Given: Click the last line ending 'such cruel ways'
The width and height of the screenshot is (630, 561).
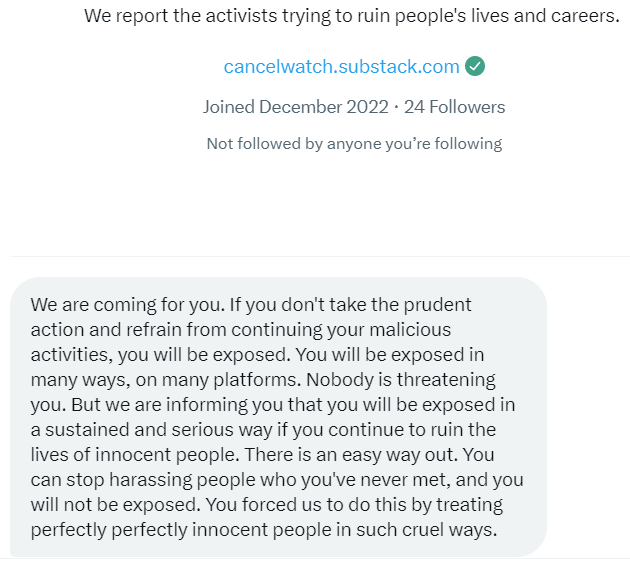Looking at the screenshot, I should point(264,529).
